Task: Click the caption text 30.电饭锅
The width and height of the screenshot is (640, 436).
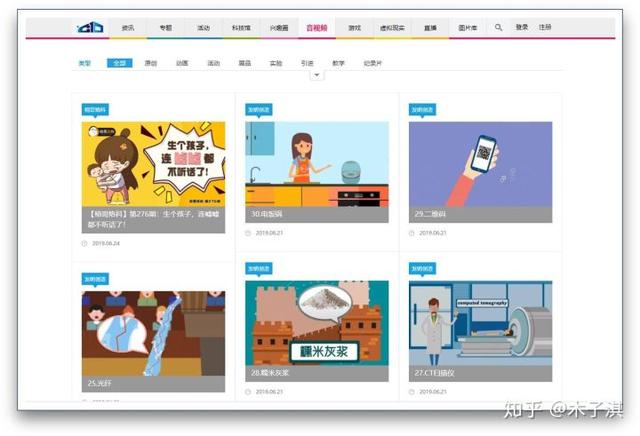Action: coord(267,214)
